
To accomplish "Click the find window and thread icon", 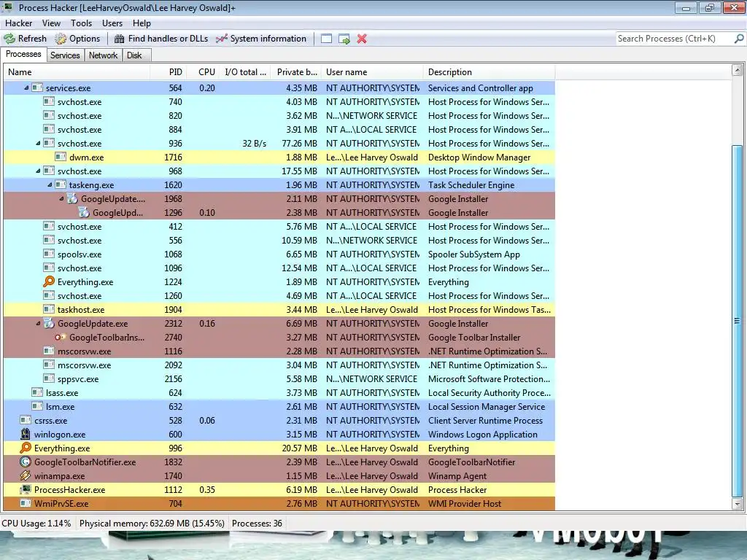I will 344,39.
